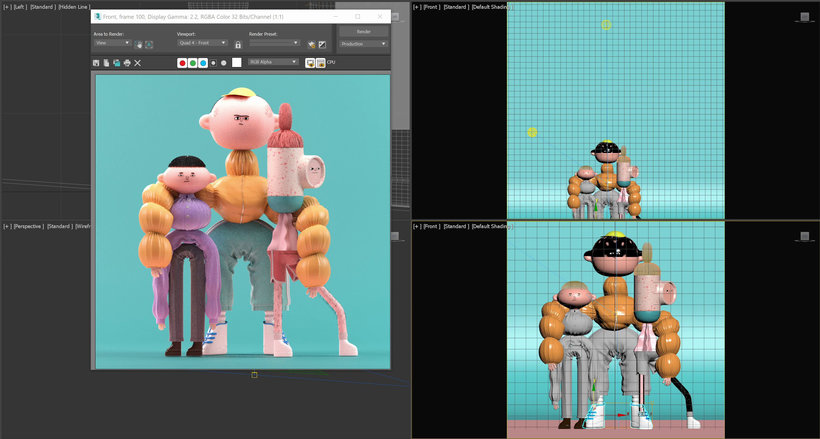Toggle the UI overlay display icon

[x=310, y=62]
